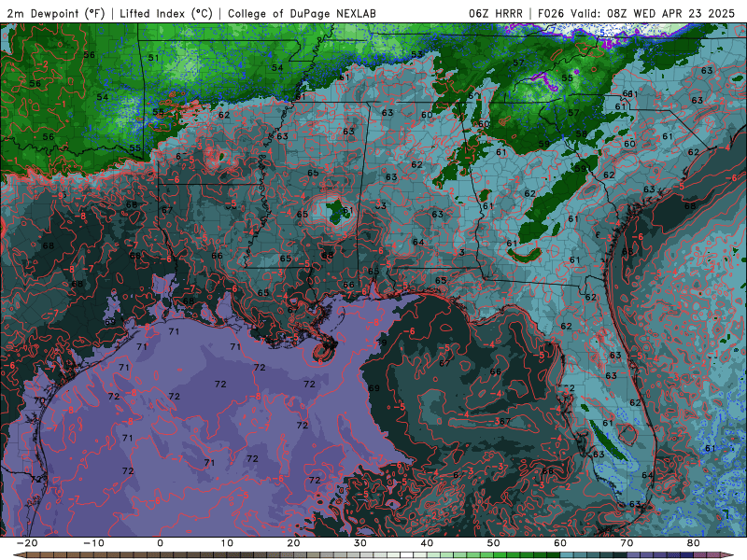Click the 51 dewpoint value in Oklahoma
747x560 pixels.
point(153,58)
